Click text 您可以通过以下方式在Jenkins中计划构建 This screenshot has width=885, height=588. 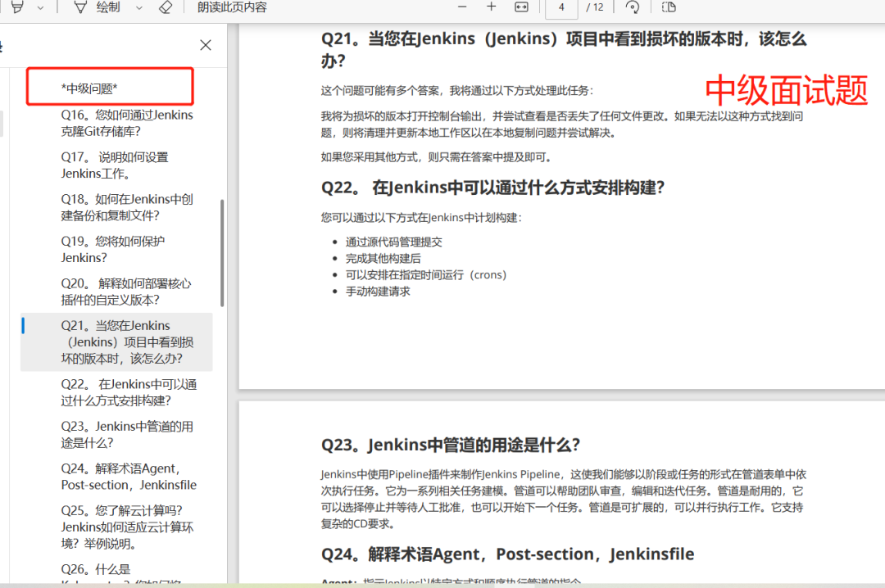[x=421, y=218]
